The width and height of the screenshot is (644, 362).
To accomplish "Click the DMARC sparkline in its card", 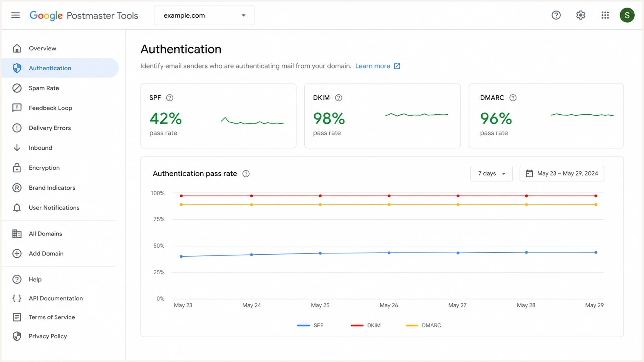I will click(x=582, y=115).
